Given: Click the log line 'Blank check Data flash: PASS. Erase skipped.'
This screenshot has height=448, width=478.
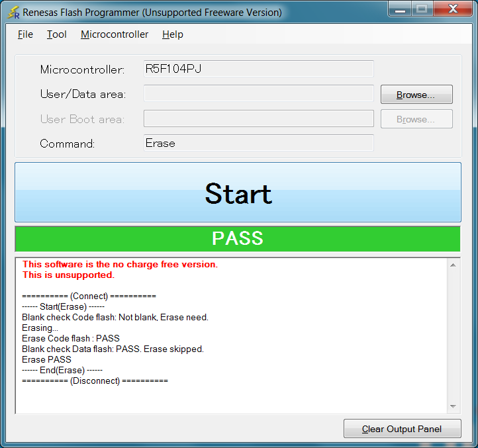Looking at the screenshot, I should pos(113,349).
